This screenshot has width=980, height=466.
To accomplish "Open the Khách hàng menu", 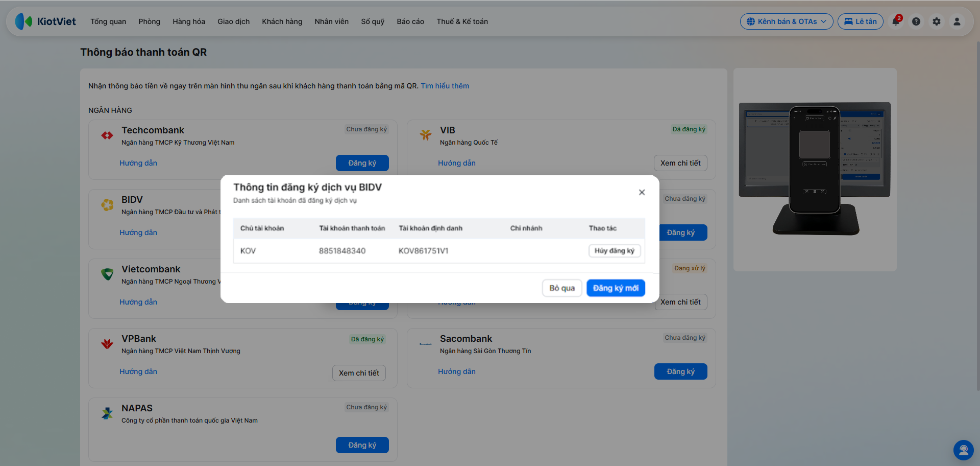I will (x=282, y=21).
